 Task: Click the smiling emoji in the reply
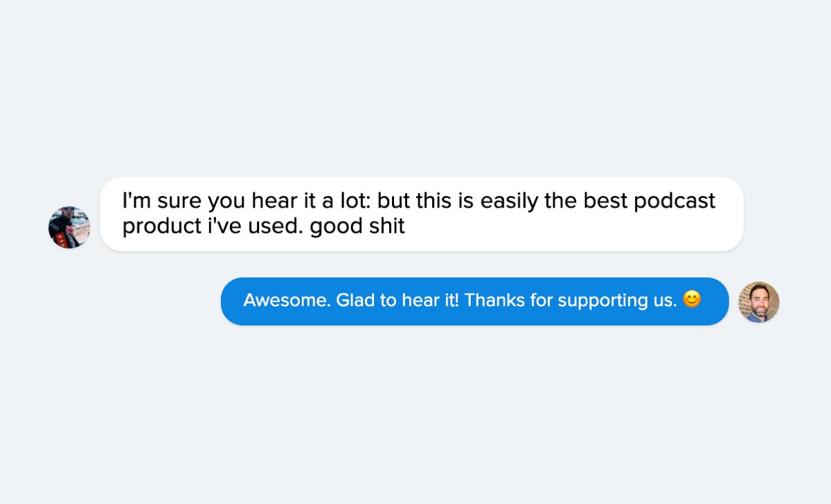coord(692,300)
